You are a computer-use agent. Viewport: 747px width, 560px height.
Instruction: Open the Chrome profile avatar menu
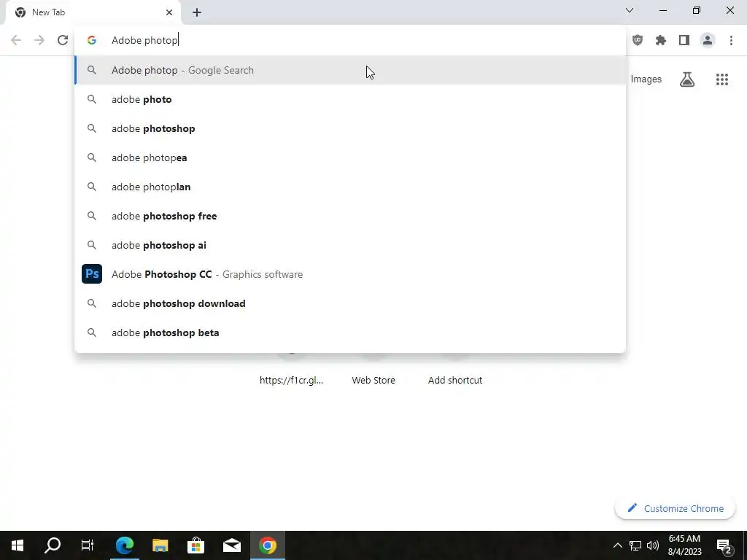coord(708,40)
